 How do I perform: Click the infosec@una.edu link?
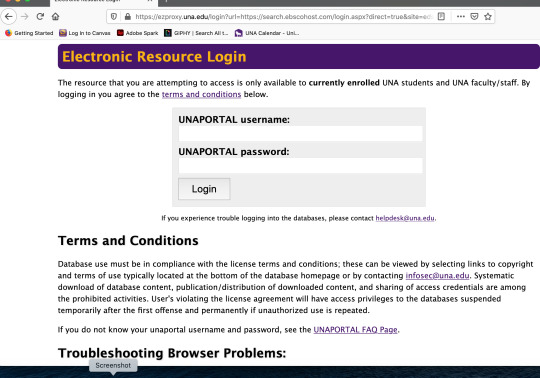click(x=437, y=276)
